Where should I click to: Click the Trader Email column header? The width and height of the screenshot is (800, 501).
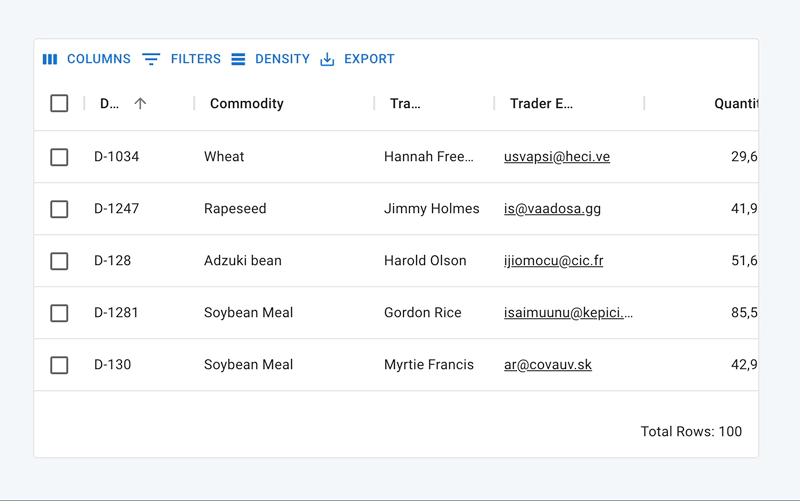point(541,104)
